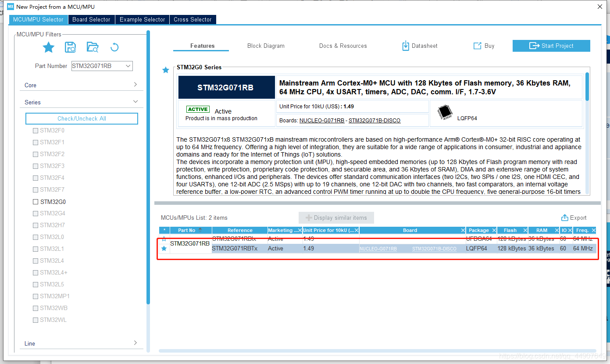The image size is (610, 364).
Task: Remove the Marketing column via its X
Action: (x=300, y=230)
